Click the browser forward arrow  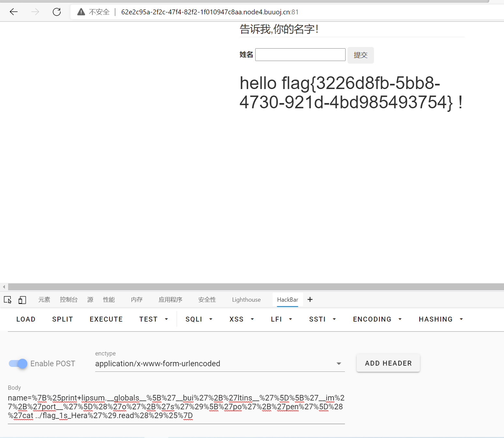click(35, 12)
